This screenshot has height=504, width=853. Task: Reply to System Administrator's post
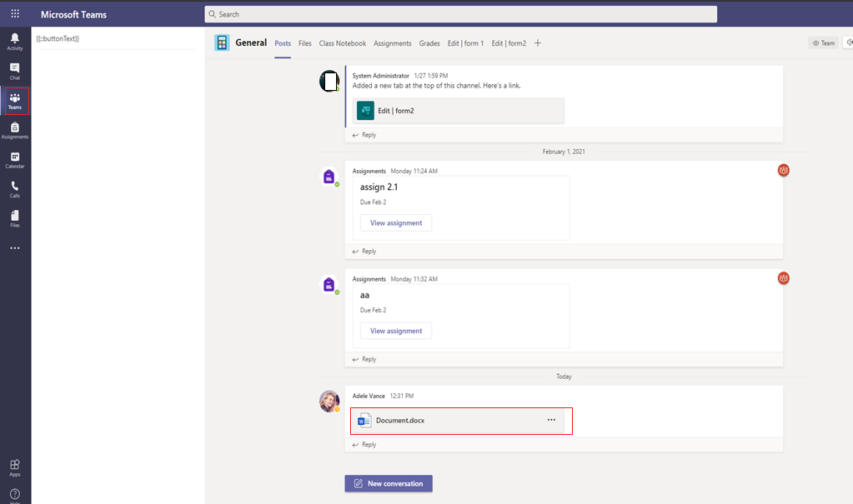pyautogui.click(x=364, y=135)
